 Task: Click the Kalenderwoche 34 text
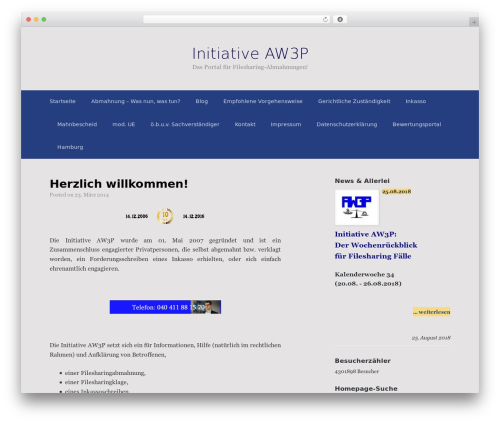coord(364,274)
